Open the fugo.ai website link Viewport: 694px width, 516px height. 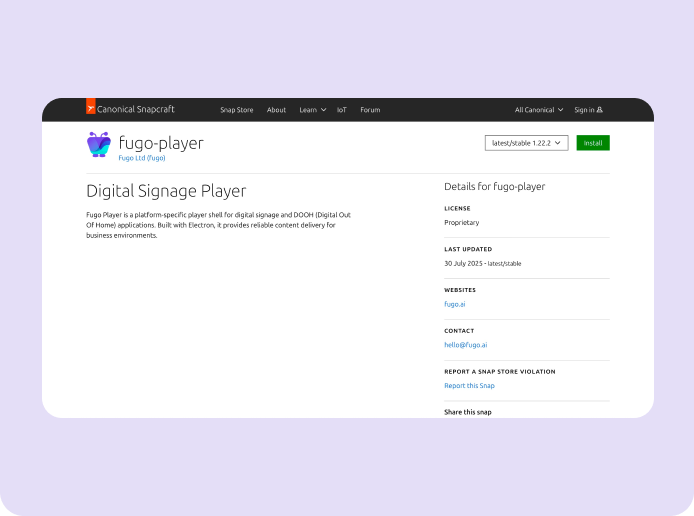click(x=455, y=304)
